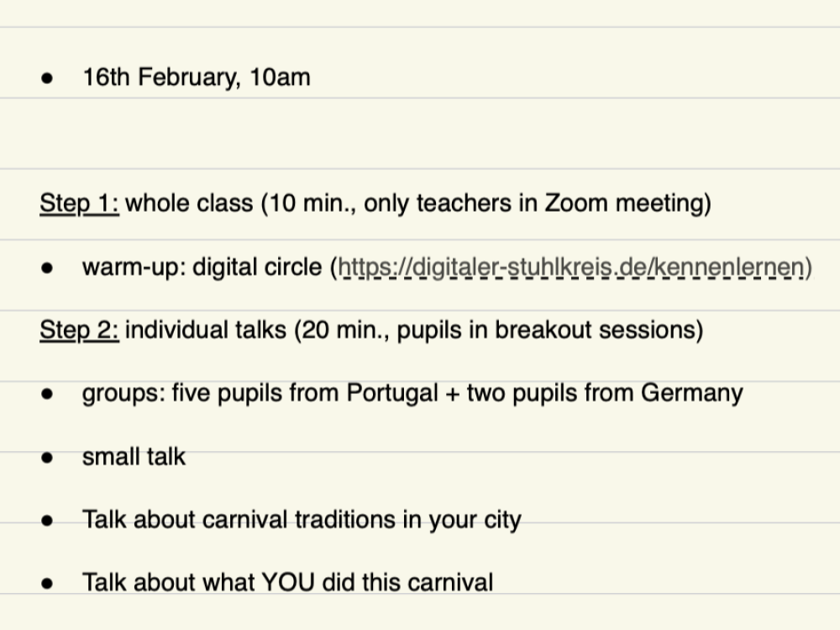The width and height of the screenshot is (840, 630).
Task: Click bullet before 'Talk about what YOU'
Action: 47,584
